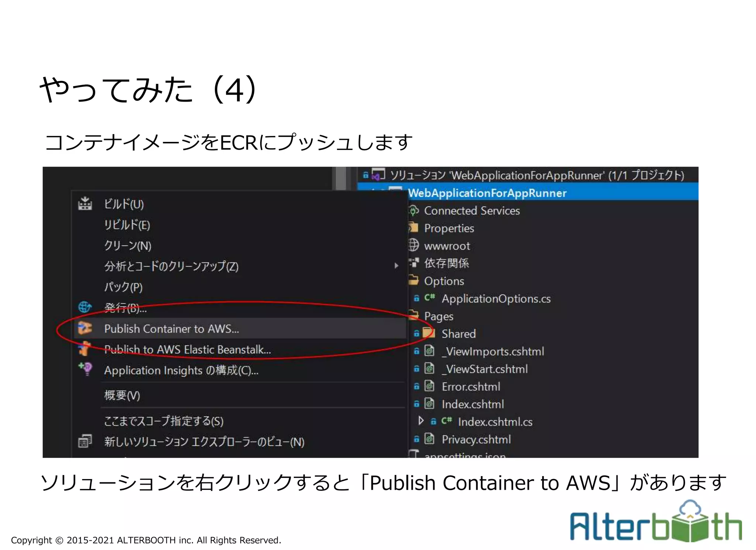Open the 分析とコードのクリーンアップ submenu arrow
Viewport: 756px width, 550px height.
click(x=396, y=266)
